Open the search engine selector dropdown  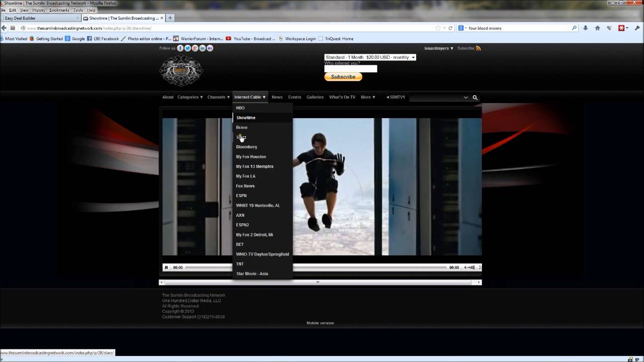[x=462, y=28]
